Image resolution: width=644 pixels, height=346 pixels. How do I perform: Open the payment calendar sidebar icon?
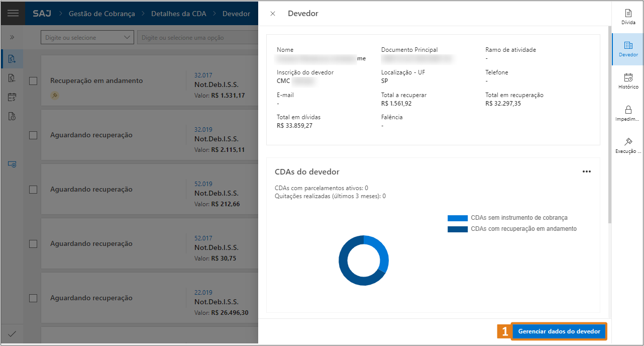12,97
